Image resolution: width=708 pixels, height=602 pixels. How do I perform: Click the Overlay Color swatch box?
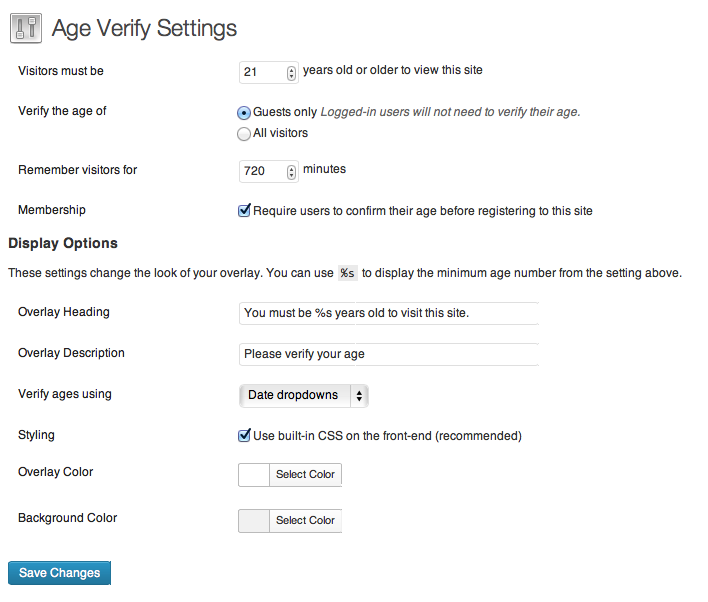254,474
